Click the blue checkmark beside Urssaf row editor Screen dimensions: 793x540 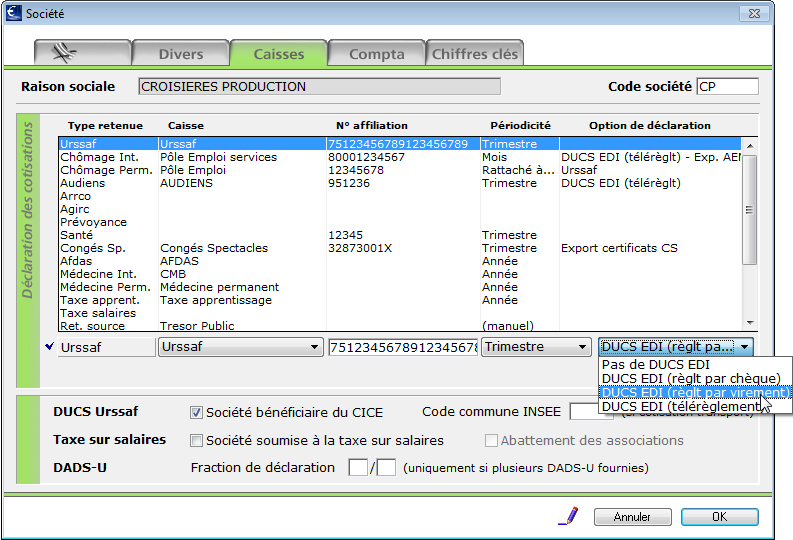click(50, 346)
